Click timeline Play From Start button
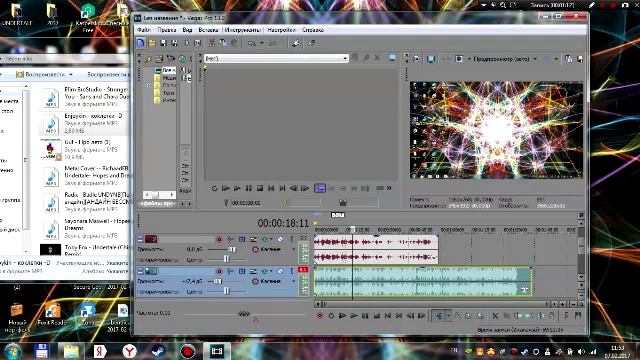The width and height of the screenshot is (640, 360). tap(342, 316)
